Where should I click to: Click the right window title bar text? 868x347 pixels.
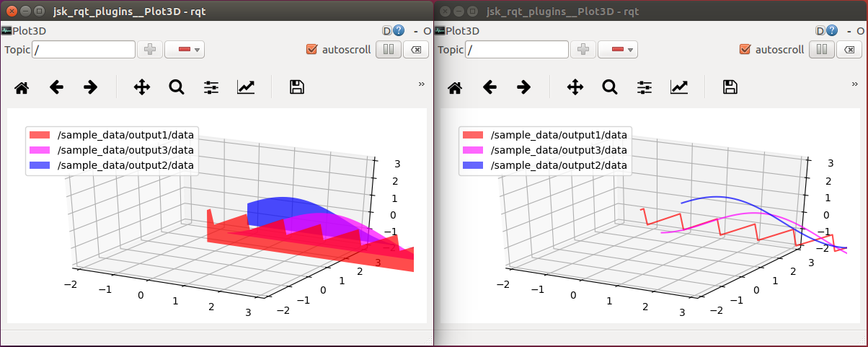click(x=562, y=11)
